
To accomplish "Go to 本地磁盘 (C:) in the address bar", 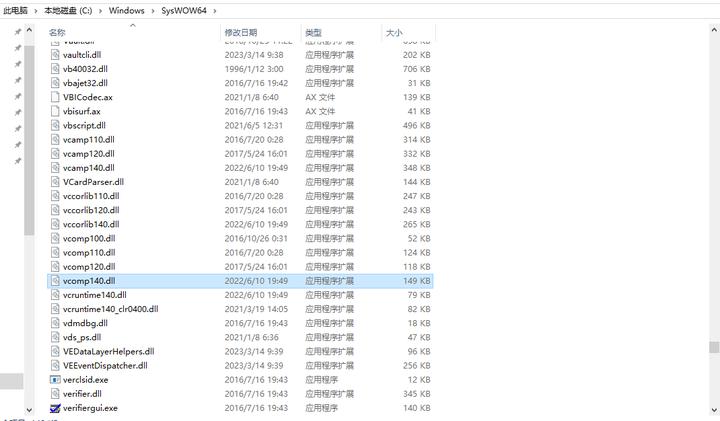I will 68,11.
